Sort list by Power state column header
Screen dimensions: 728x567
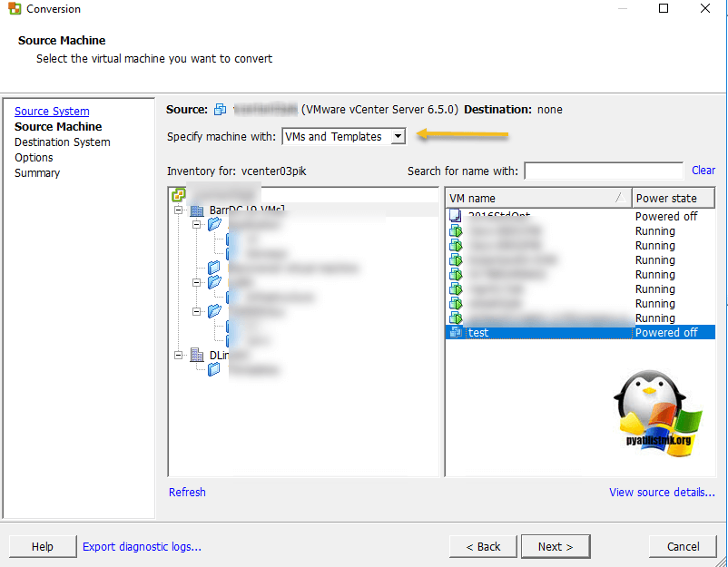(673, 198)
